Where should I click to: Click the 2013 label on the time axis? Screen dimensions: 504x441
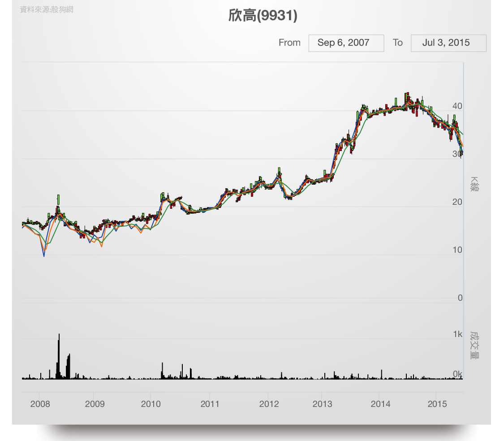tap(322, 404)
